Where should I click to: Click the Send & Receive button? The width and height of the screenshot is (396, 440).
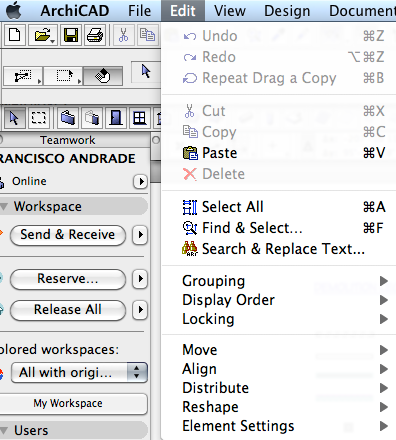click(x=68, y=235)
